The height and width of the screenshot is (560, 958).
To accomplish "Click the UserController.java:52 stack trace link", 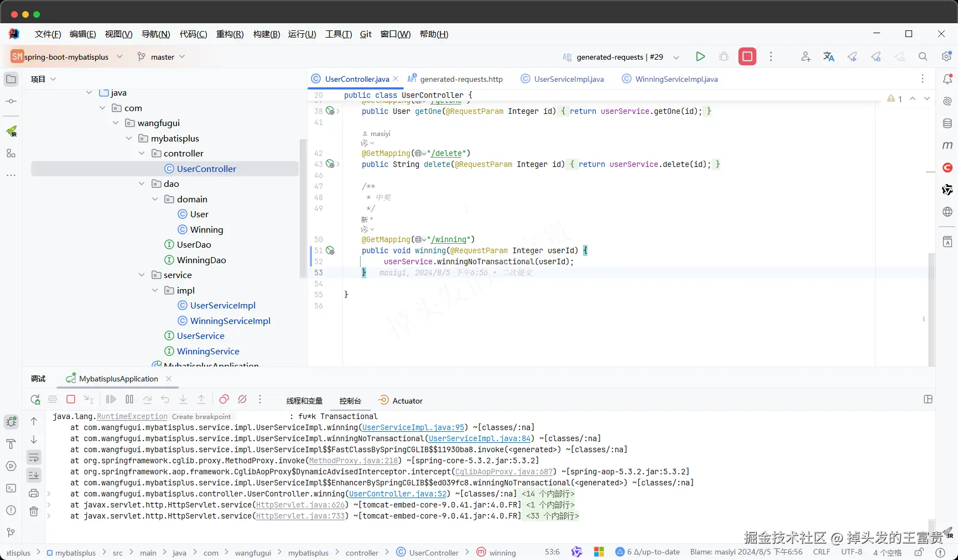I will [x=398, y=494].
